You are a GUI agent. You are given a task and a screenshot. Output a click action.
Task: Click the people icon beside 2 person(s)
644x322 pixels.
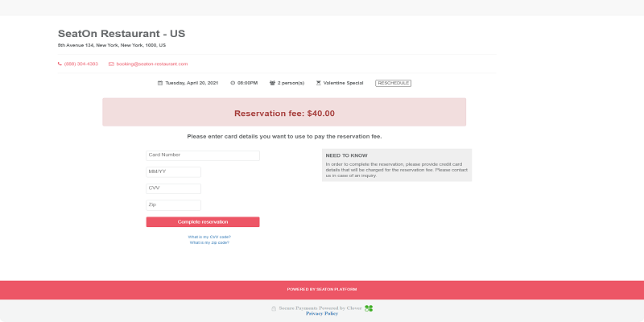(x=273, y=83)
